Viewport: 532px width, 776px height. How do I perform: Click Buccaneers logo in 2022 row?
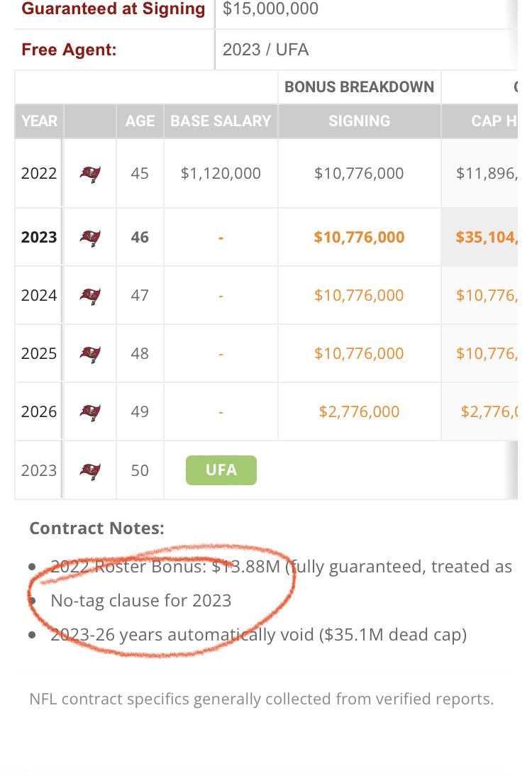90,174
